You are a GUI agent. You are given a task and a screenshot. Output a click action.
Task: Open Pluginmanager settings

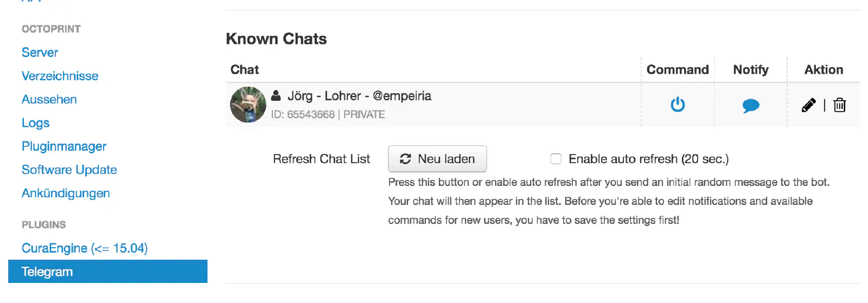pyautogui.click(x=63, y=146)
